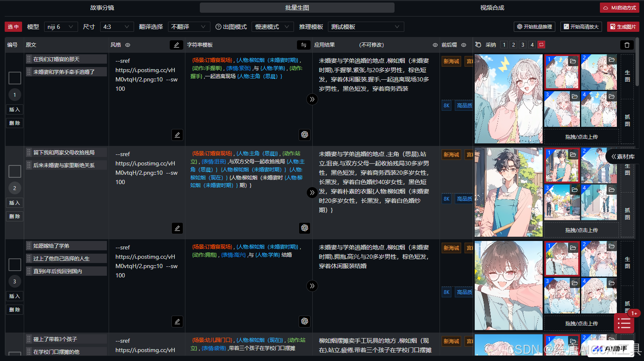
Task: Click the hand pointer icon next to 采纳
Action: point(478,45)
